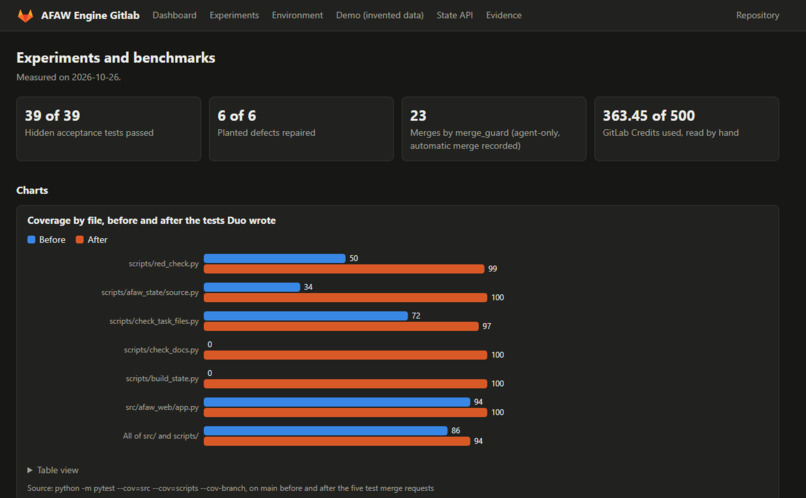Click the blue Before legend swatch
This screenshot has height=498, width=806.
pos(31,239)
